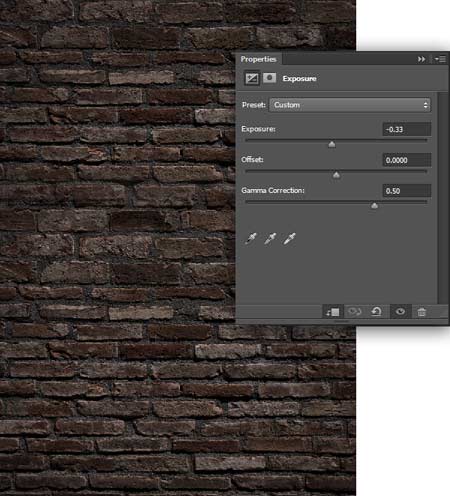Click the Gamma Correction slider handle
This screenshot has height=496, width=450.
point(374,205)
